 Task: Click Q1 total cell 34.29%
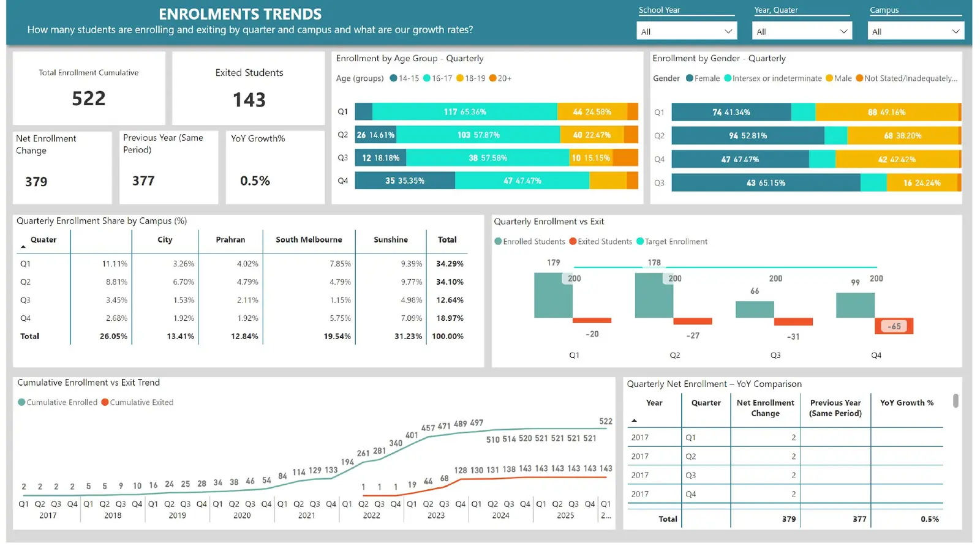(450, 264)
